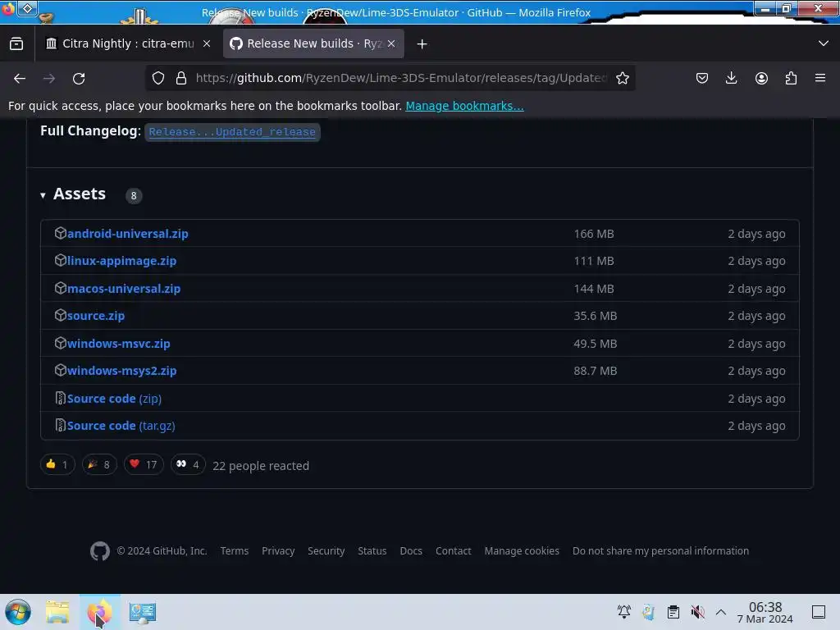The image size is (840, 630).
Task: Open the Security footer link
Action: (x=326, y=551)
